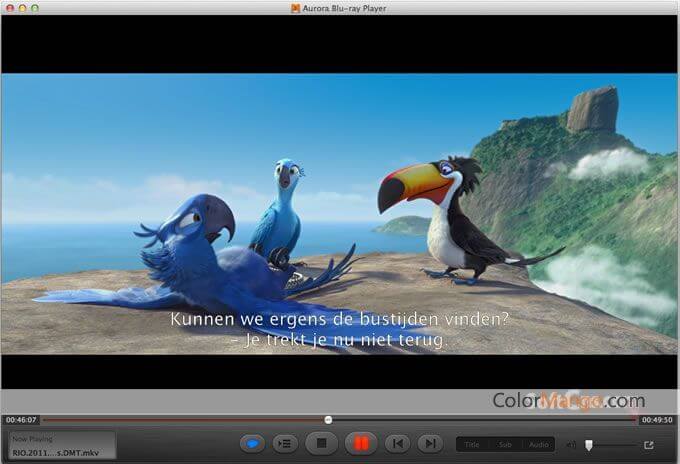Click the Now Playing file name panel

(x=62, y=445)
